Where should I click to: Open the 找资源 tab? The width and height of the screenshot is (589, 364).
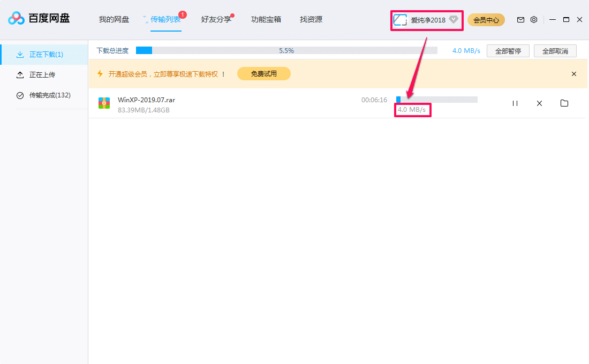[x=311, y=20]
